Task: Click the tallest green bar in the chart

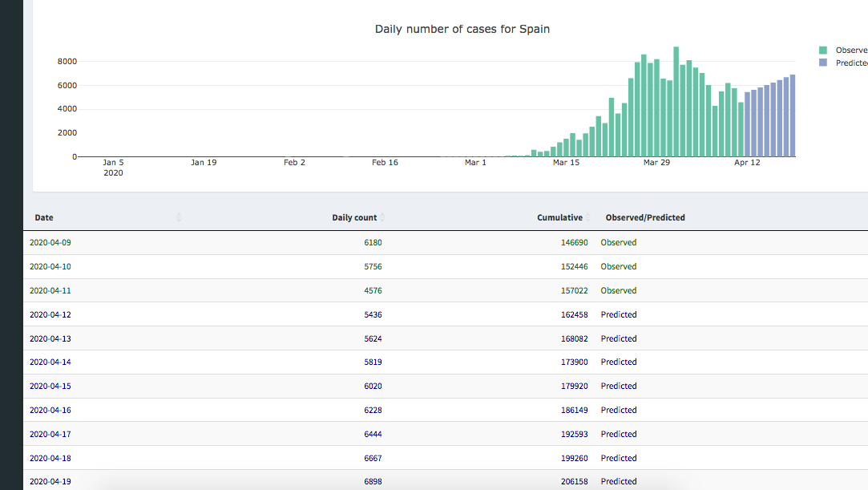Action: [676, 102]
